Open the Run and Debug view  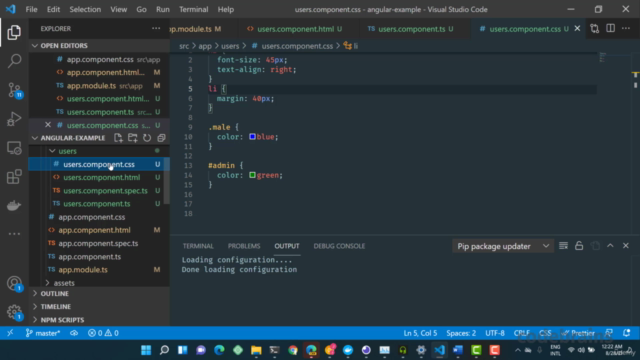(x=14, y=119)
